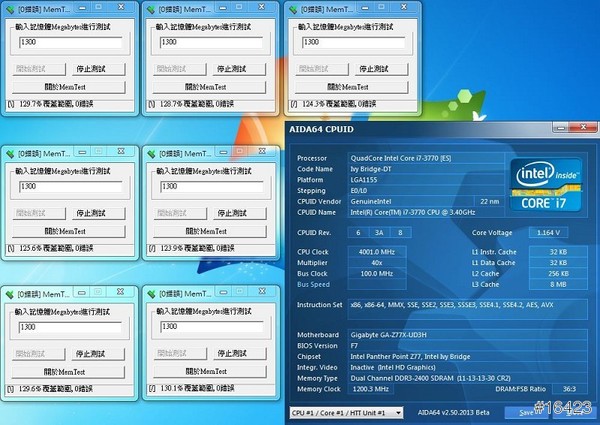Click the blue Bus Speed label link
600x425 pixels.
(316, 283)
